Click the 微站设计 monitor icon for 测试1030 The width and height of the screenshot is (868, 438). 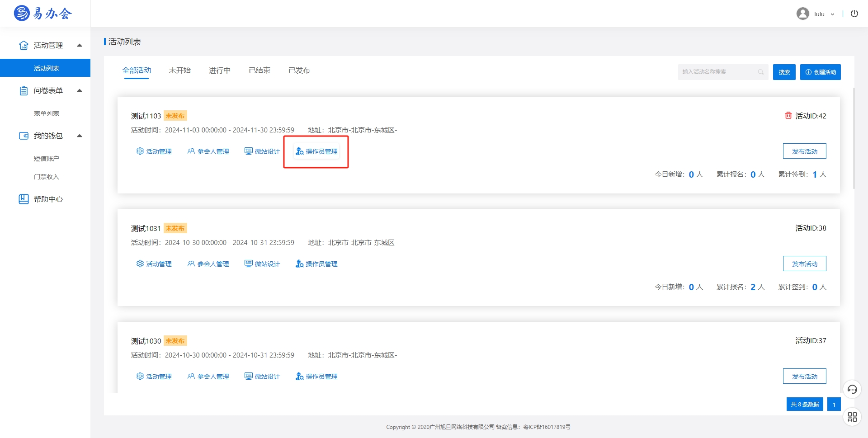[249, 376]
